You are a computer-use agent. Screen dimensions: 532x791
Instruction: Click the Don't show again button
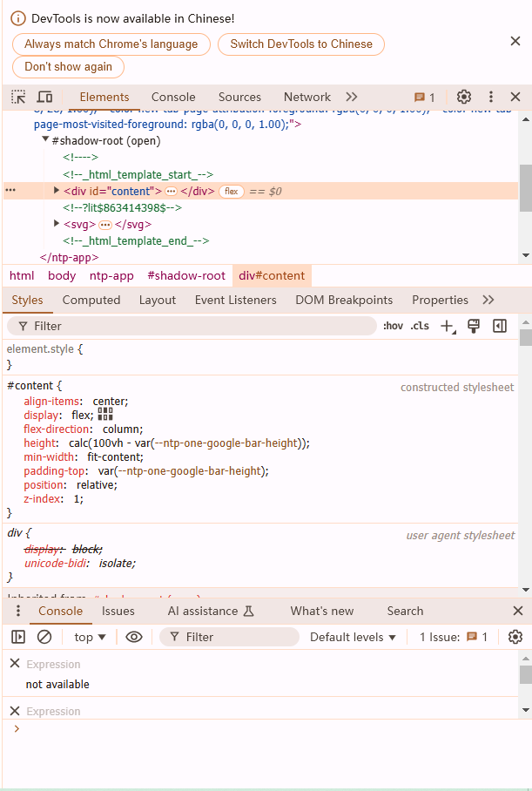(x=68, y=66)
